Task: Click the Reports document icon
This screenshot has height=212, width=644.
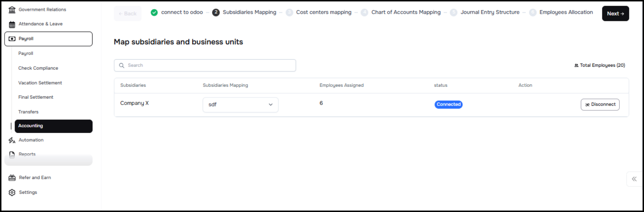Action: pyautogui.click(x=12, y=154)
